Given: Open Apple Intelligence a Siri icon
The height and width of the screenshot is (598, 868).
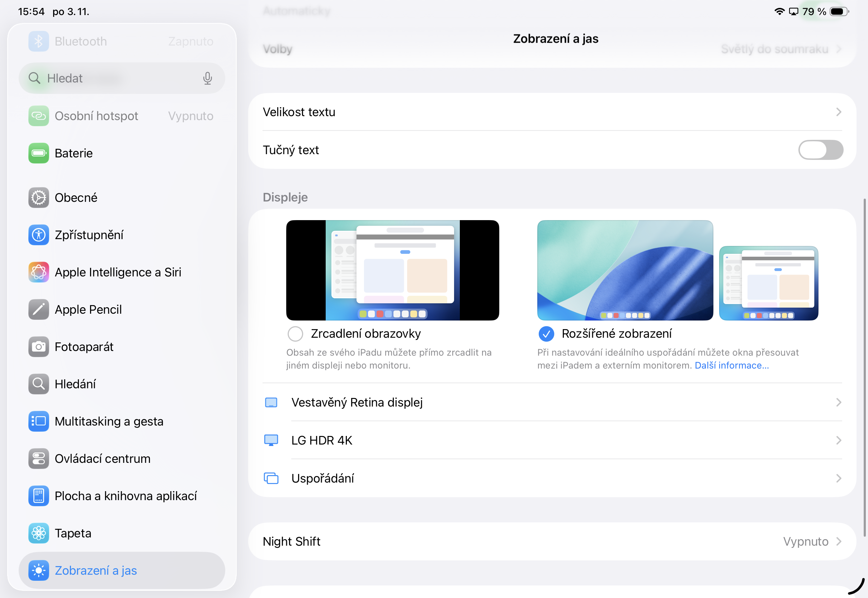Looking at the screenshot, I should pos(39,272).
